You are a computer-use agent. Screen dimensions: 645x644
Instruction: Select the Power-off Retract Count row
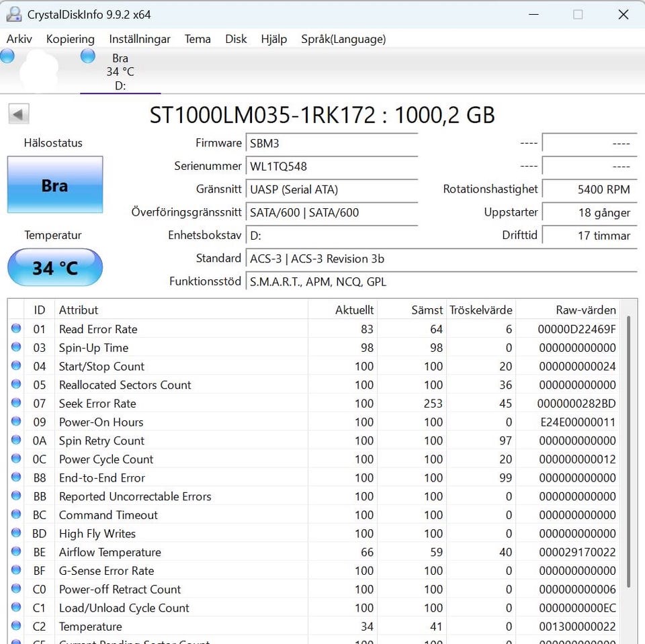(x=314, y=589)
